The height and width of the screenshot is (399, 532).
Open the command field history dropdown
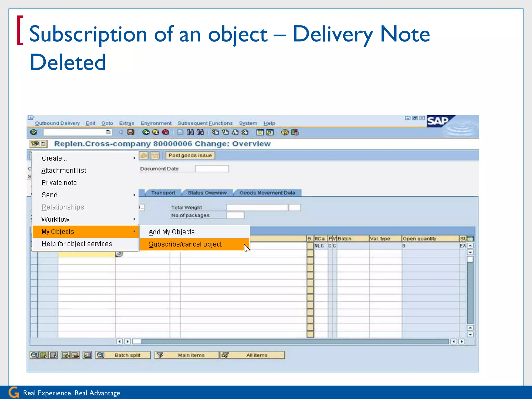pos(108,132)
